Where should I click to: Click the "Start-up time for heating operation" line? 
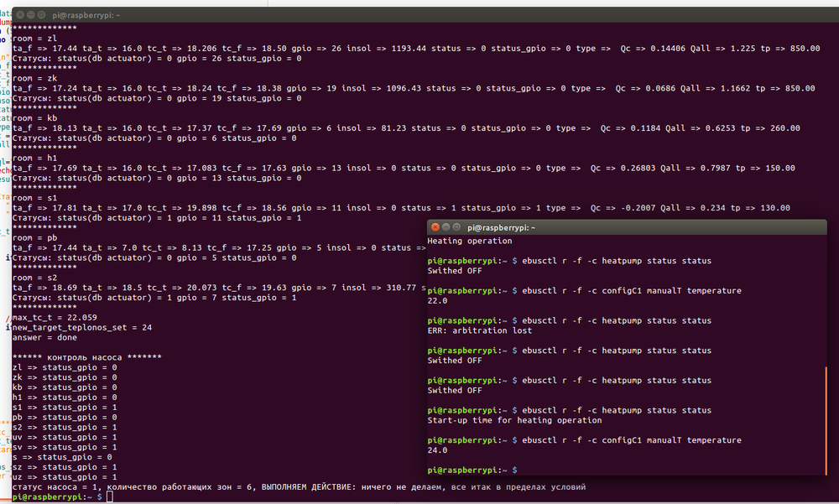[x=514, y=420]
